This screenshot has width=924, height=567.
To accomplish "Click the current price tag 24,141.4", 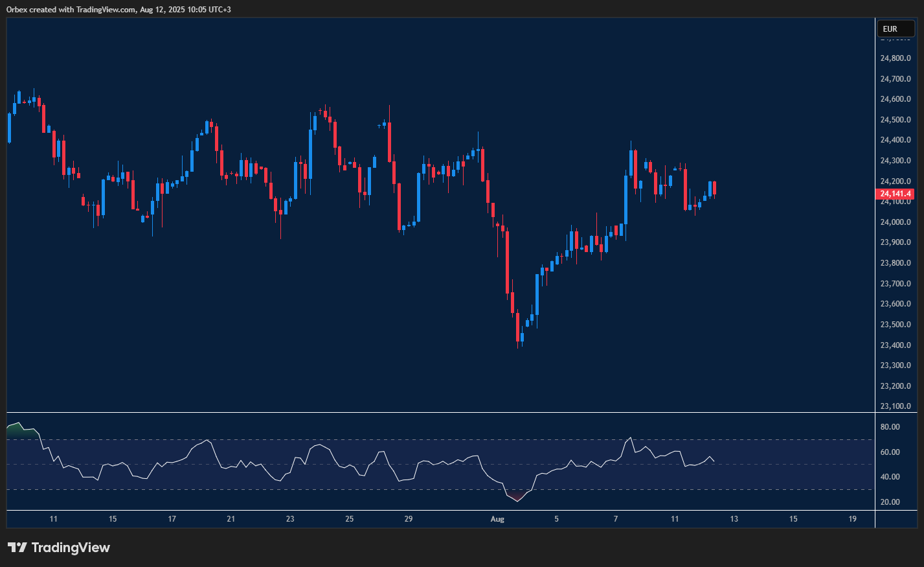I will [896, 193].
